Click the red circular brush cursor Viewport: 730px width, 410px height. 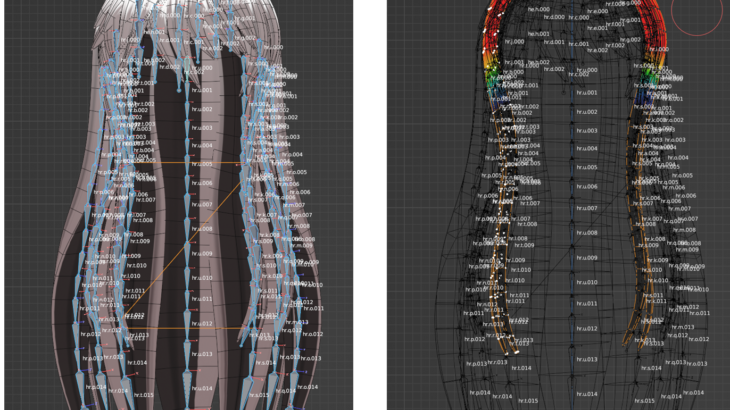point(697,12)
